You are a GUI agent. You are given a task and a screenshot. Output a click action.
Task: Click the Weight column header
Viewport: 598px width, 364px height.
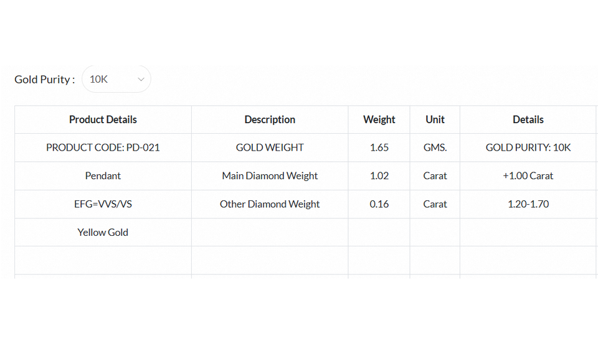[379, 119]
